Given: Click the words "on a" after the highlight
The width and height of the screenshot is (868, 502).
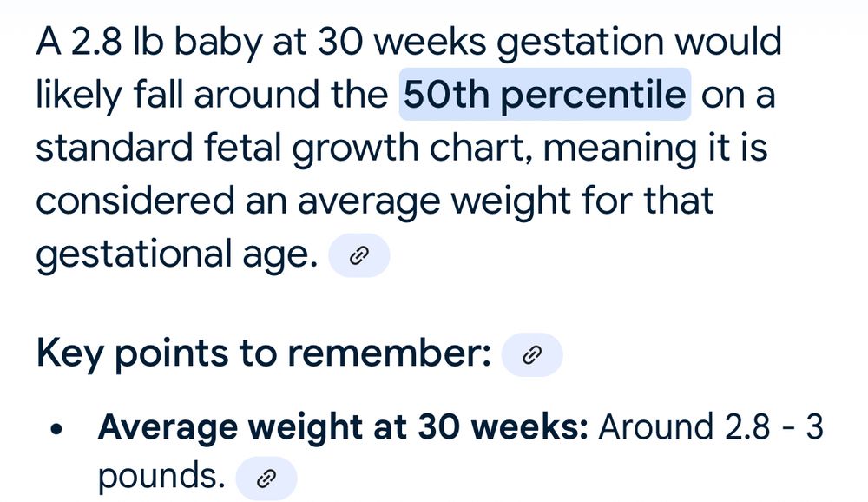Looking at the screenshot, I should 738,95.
